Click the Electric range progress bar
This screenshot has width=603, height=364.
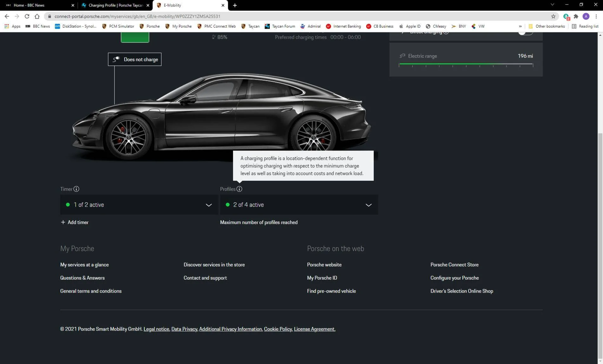(x=466, y=65)
